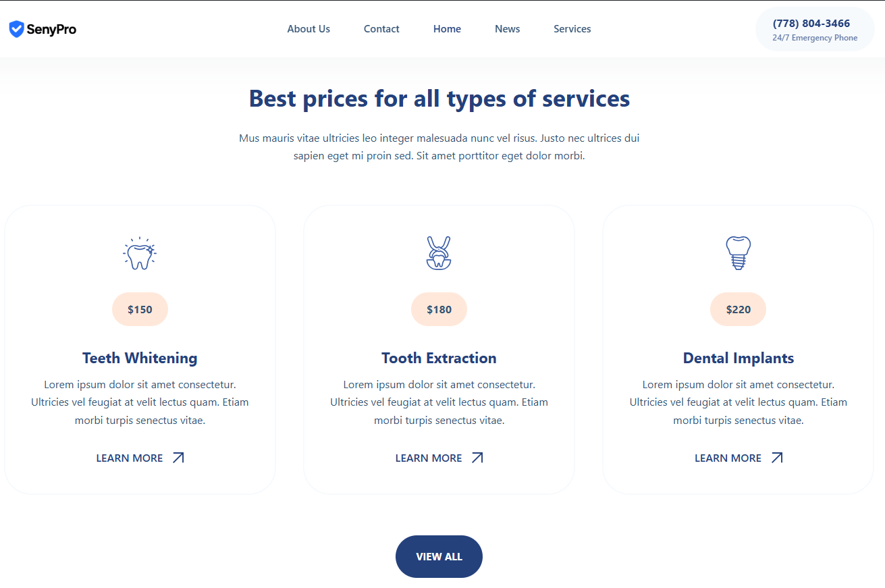The image size is (885, 588).
Task: Navigate to the Services menu item
Action: click(572, 29)
